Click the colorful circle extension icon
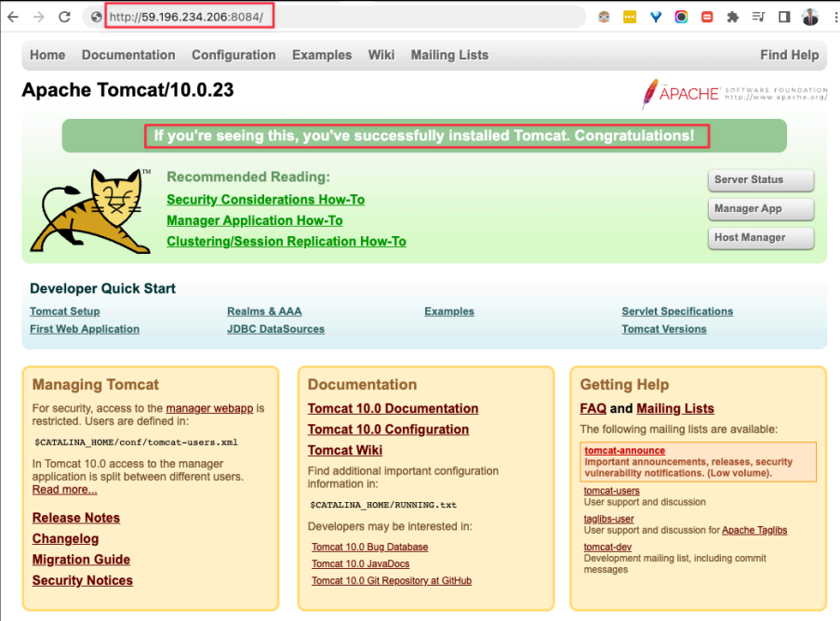Viewport: 840px width, 621px height. [681, 17]
